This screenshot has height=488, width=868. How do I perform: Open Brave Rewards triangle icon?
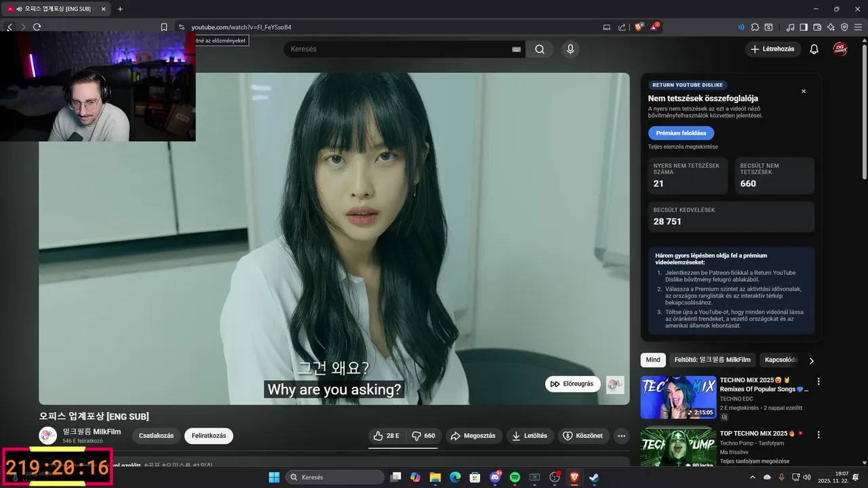[x=654, y=27]
